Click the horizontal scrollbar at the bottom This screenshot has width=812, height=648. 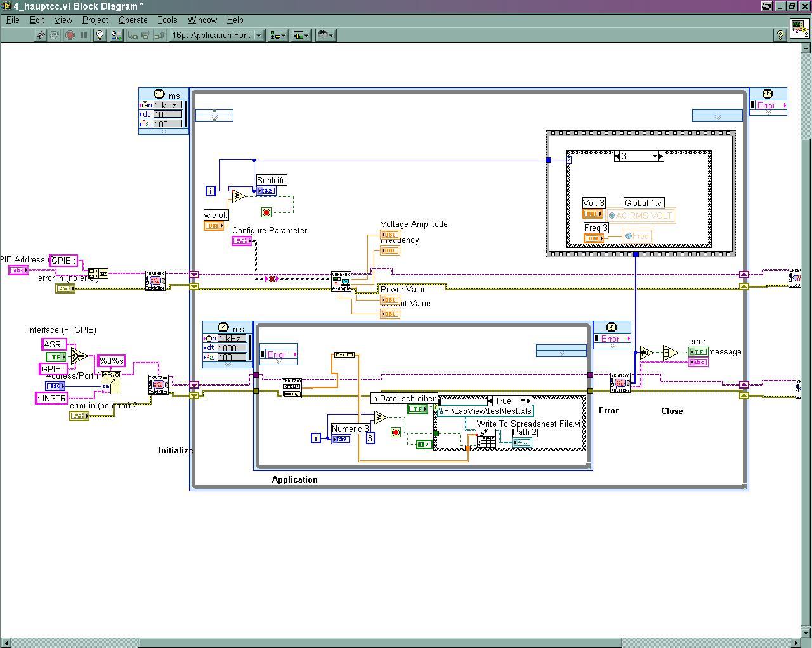click(x=381, y=643)
